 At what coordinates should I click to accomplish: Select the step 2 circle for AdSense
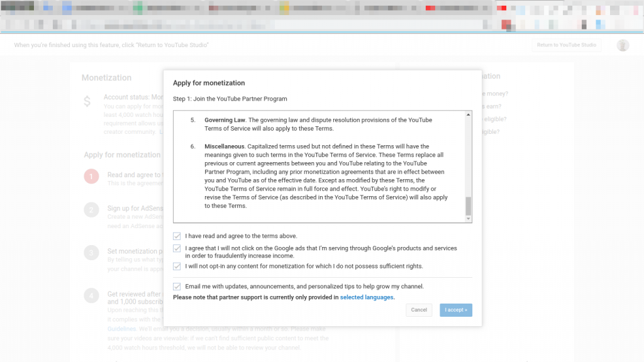pyautogui.click(x=91, y=209)
